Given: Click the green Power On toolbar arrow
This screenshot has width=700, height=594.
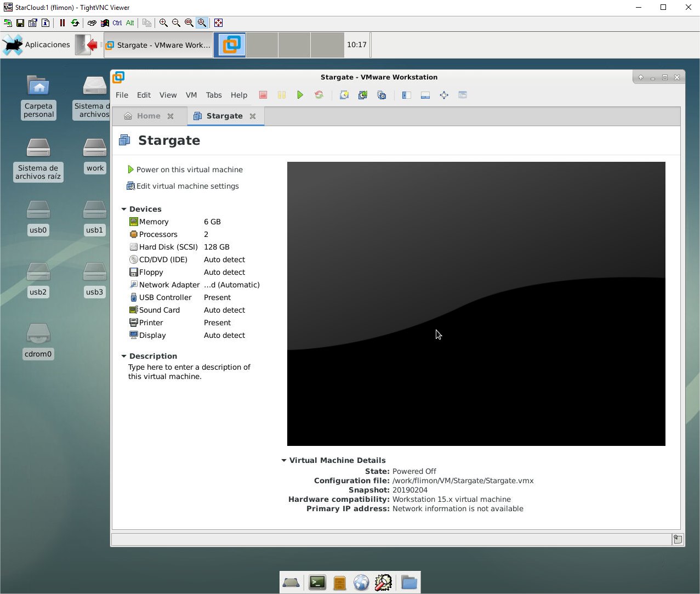Looking at the screenshot, I should (x=300, y=95).
